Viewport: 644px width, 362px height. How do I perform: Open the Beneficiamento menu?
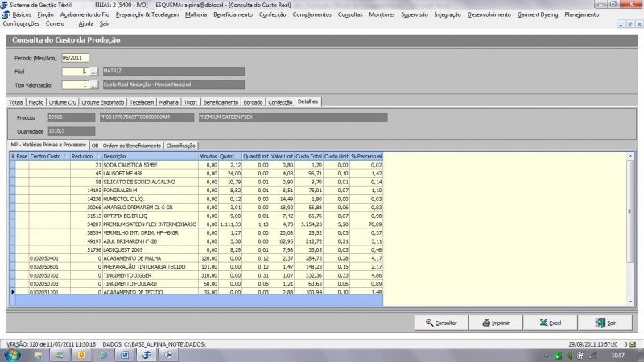point(233,14)
